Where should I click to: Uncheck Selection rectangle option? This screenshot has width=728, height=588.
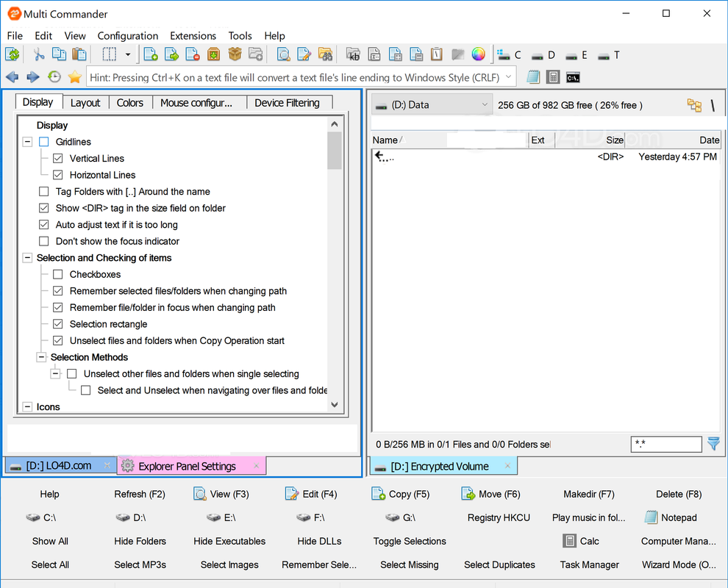[57, 324]
